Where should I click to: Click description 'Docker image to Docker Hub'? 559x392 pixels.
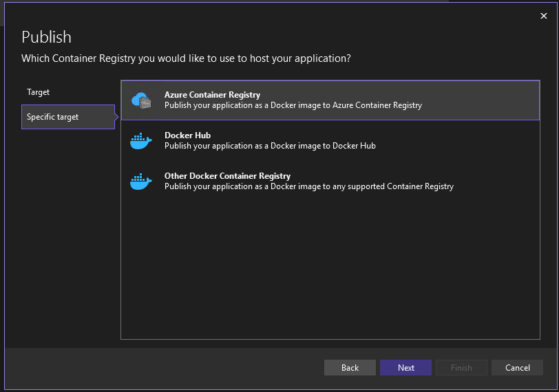coord(323,146)
